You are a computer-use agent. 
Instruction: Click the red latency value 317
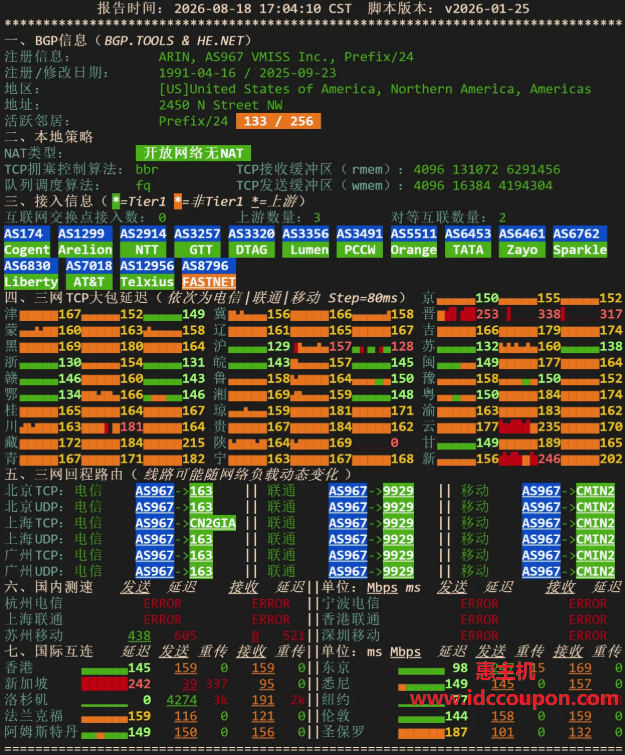point(611,314)
